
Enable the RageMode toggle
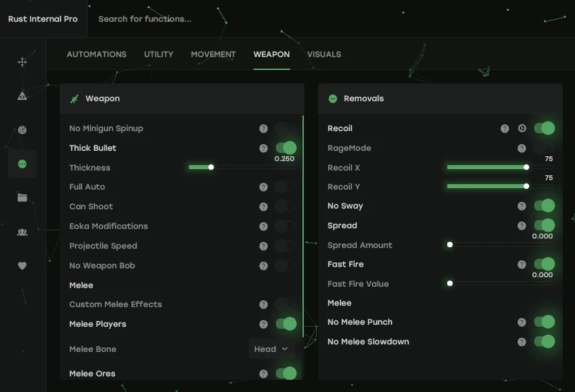point(544,148)
